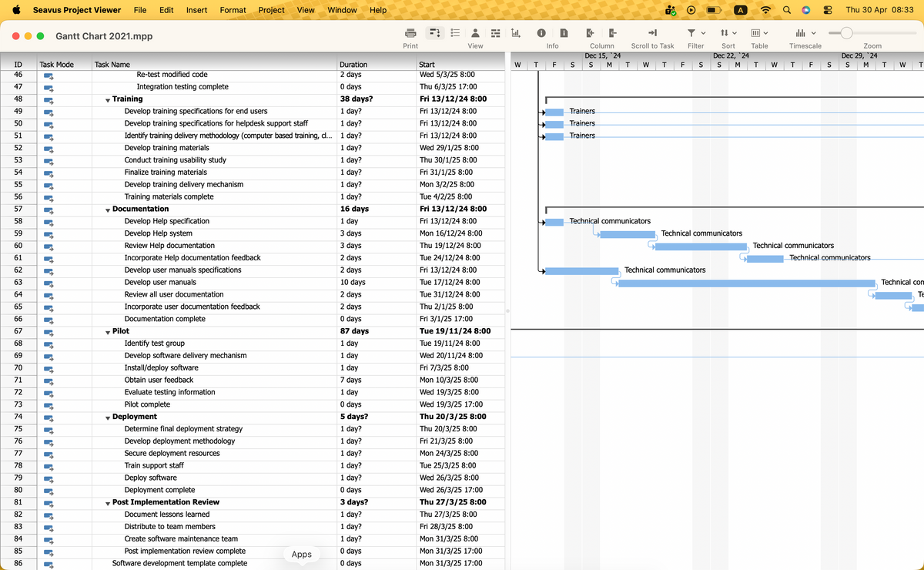The width and height of the screenshot is (924, 570).
Task: Open the Seavus Project Viewer app menu
Action: (x=77, y=10)
